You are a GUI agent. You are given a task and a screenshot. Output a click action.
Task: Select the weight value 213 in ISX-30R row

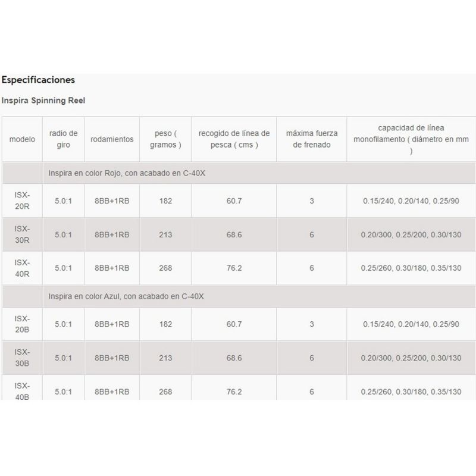[165, 235]
